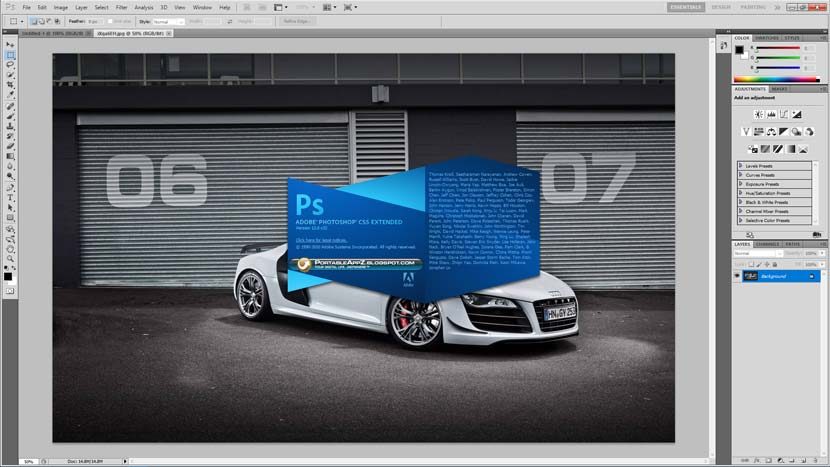Screen dimensions: 830x467
Task: Click the Refine Edge button
Action: click(x=296, y=22)
